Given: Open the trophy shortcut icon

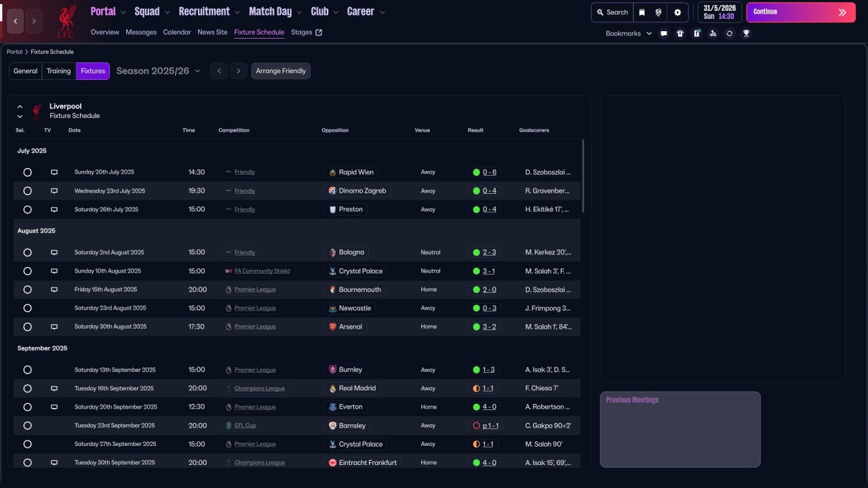Looking at the screenshot, I should pos(746,33).
